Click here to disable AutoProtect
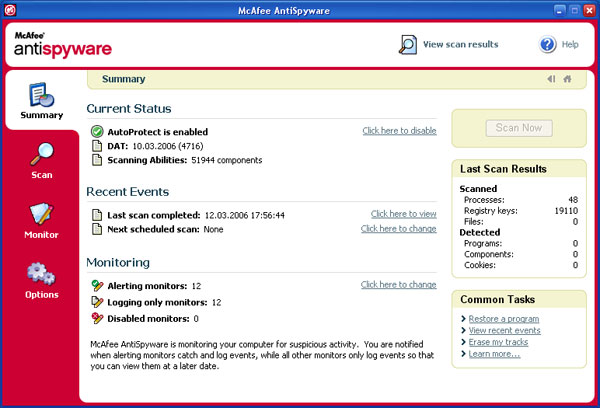 [x=399, y=131]
